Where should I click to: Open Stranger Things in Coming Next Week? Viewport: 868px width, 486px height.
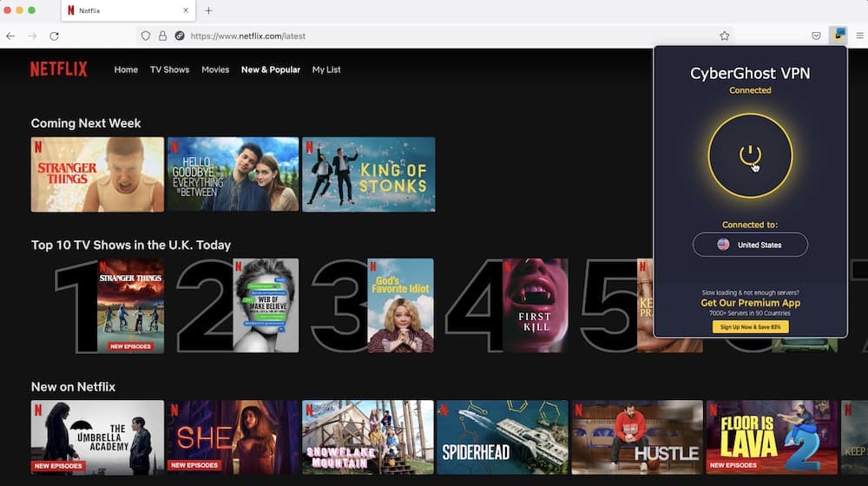tap(97, 174)
